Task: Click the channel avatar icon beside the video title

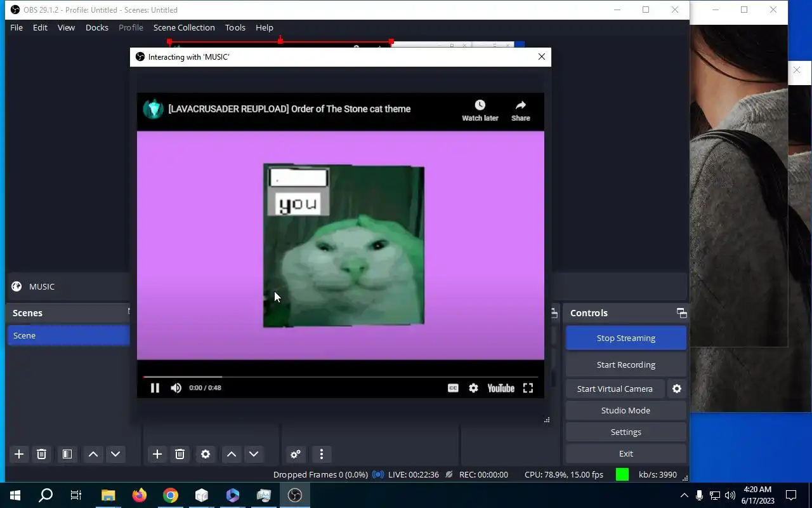Action: point(153,109)
